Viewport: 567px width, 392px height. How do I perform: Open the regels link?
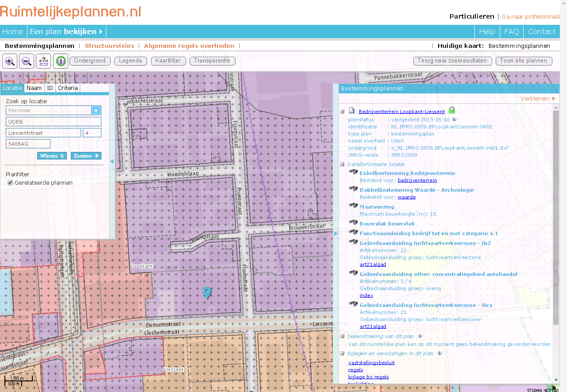coord(356,370)
